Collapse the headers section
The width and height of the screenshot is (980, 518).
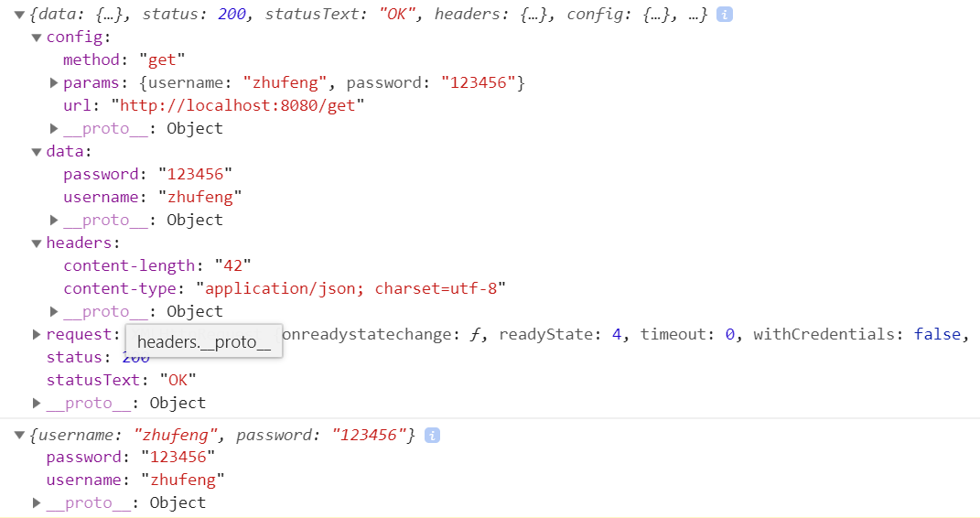[x=37, y=243]
